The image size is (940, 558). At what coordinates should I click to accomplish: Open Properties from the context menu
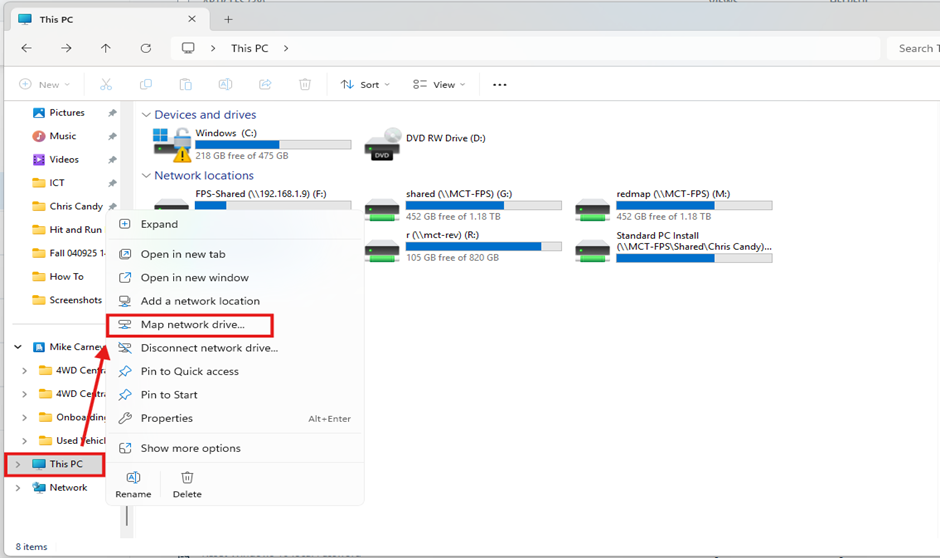235,418
